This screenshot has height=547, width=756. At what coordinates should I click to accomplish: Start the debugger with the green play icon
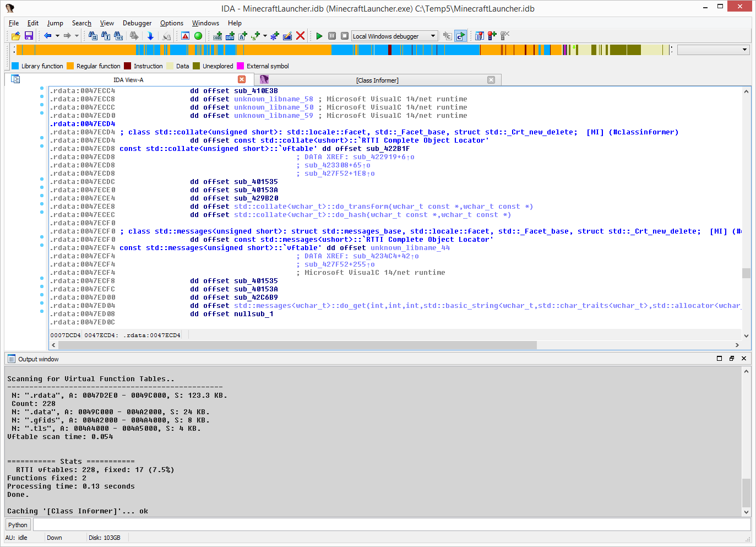pyautogui.click(x=319, y=35)
